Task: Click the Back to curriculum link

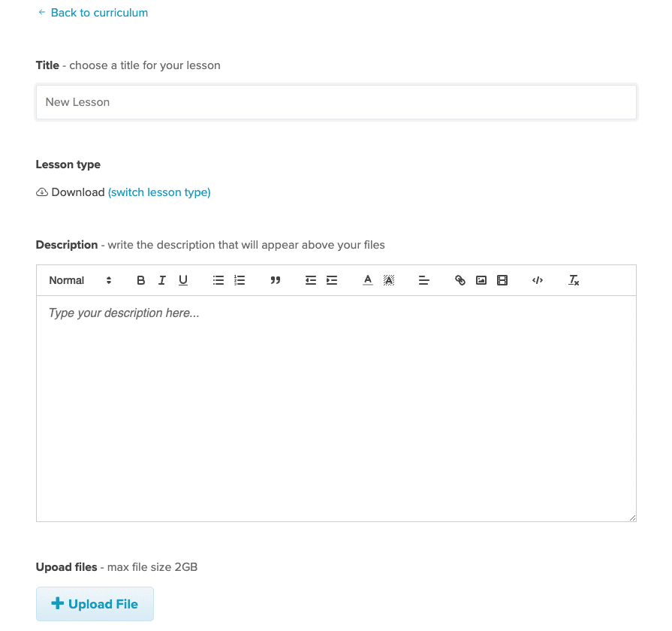Action: (93, 13)
